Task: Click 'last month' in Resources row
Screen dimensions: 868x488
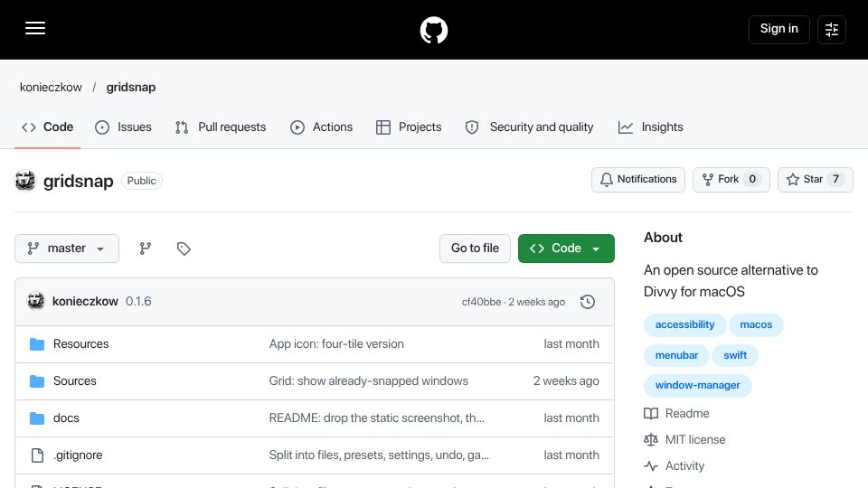Action: point(571,344)
